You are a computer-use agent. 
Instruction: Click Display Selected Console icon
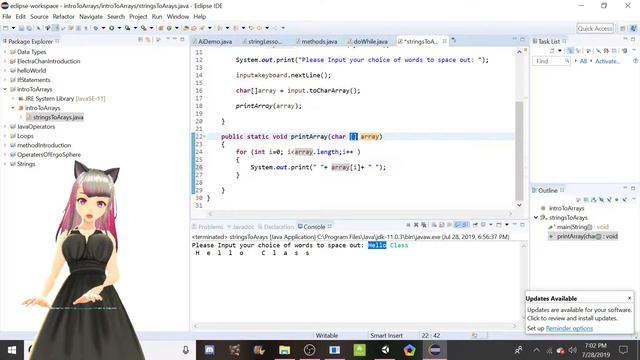[483, 225]
